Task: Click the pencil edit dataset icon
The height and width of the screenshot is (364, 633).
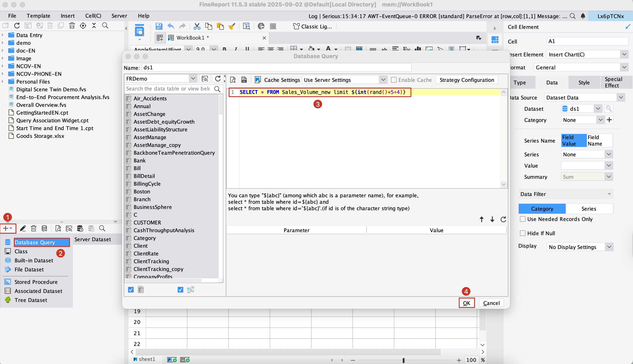Action: [x=23, y=228]
